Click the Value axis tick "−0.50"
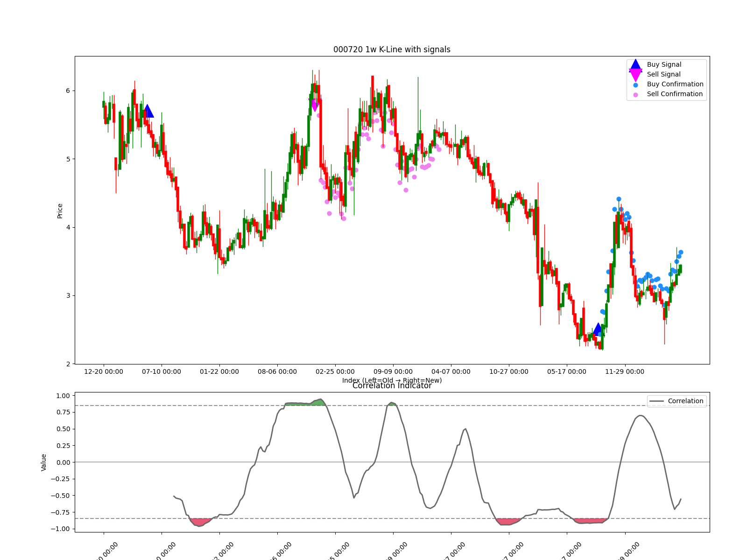This screenshot has height=560, width=747. point(60,496)
